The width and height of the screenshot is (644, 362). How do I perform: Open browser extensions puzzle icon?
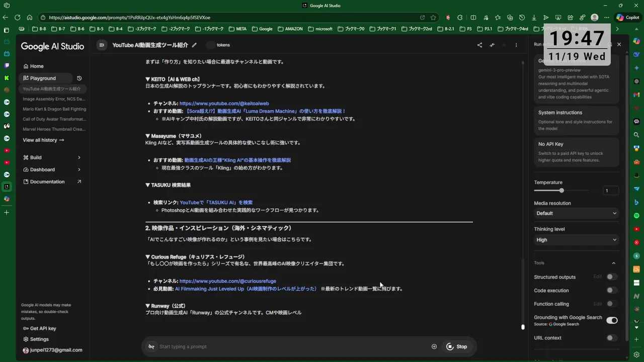coord(460,17)
